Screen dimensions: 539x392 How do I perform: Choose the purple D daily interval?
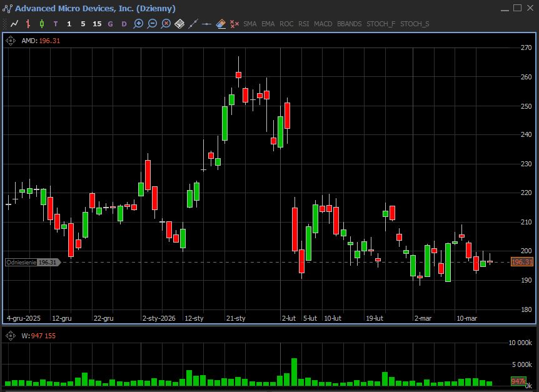124,24
